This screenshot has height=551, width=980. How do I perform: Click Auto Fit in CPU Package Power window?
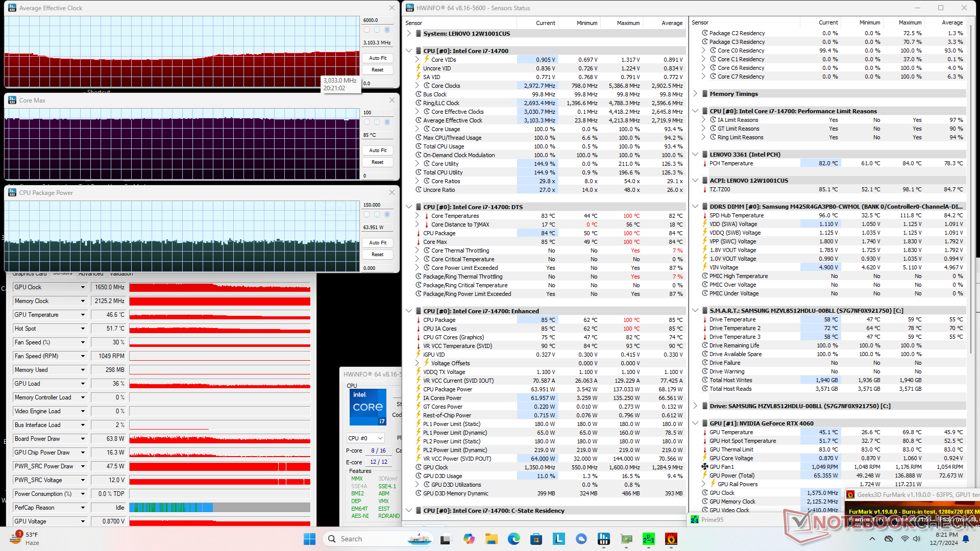click(x=378, y=243)
